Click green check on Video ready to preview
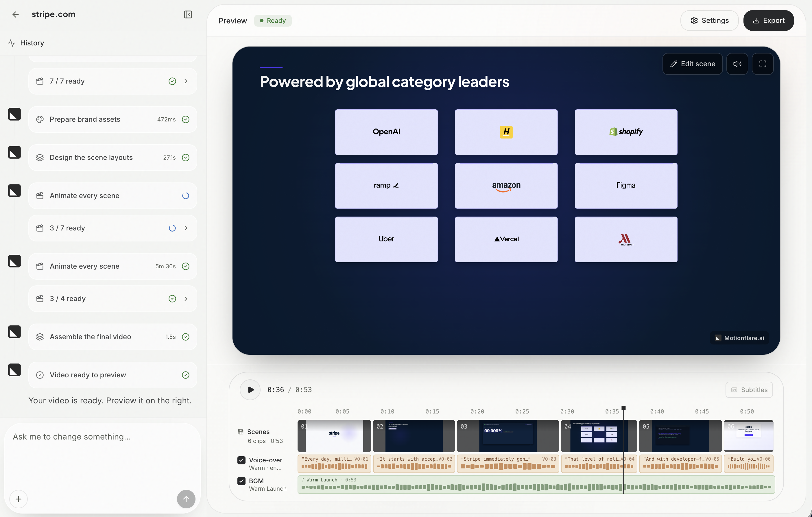812x517 pixels. click(185, 375)
